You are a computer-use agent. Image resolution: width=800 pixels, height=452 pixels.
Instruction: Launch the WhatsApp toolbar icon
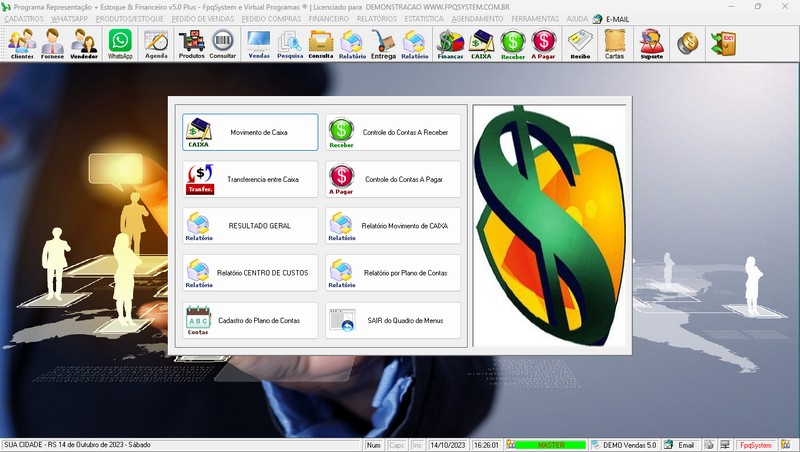(x=120, y=44)
